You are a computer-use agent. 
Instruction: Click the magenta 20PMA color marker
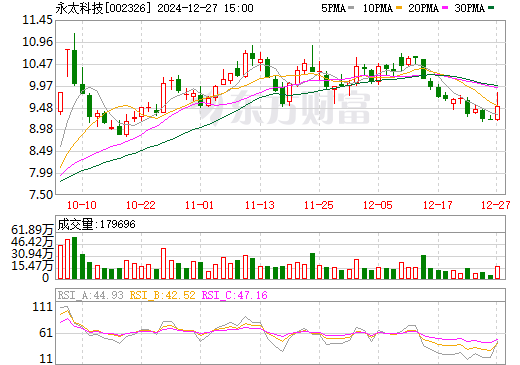pyautogui.click(x=445, y=8)
